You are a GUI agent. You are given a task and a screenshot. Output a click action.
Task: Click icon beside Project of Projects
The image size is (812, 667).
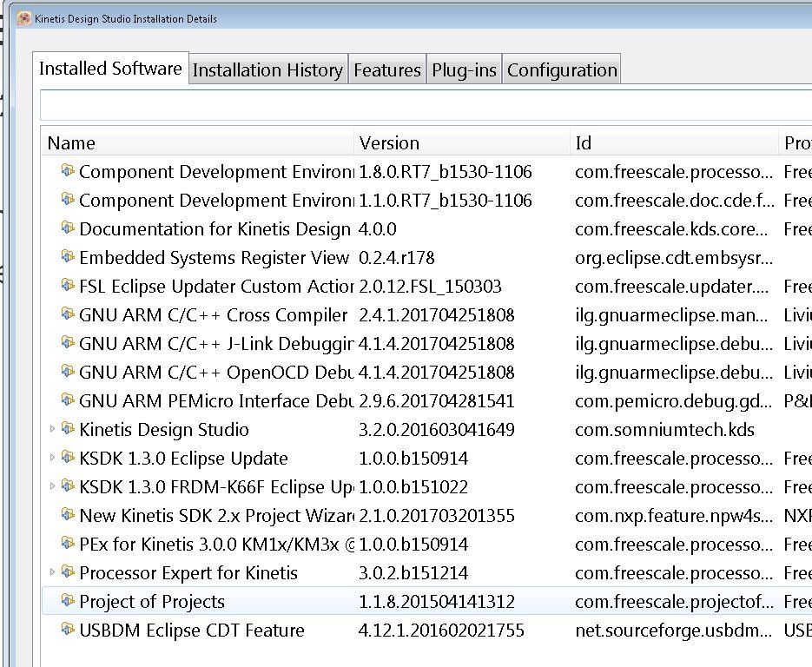(68, 600)
